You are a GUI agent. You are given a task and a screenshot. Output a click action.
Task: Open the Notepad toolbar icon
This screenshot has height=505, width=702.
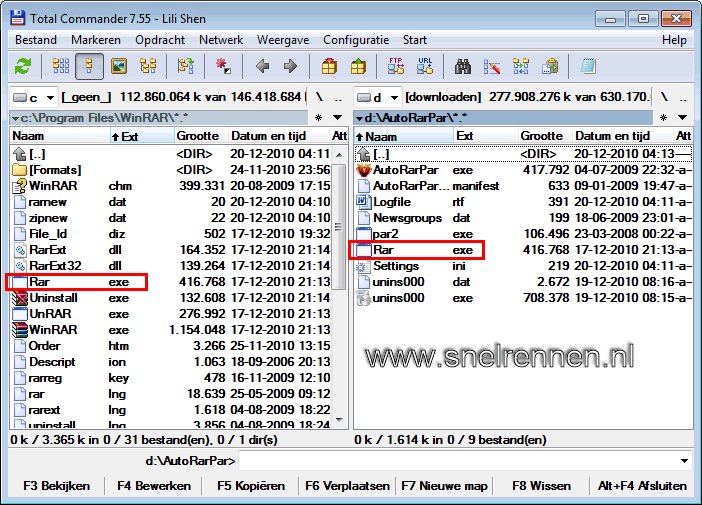click(588, 67)
